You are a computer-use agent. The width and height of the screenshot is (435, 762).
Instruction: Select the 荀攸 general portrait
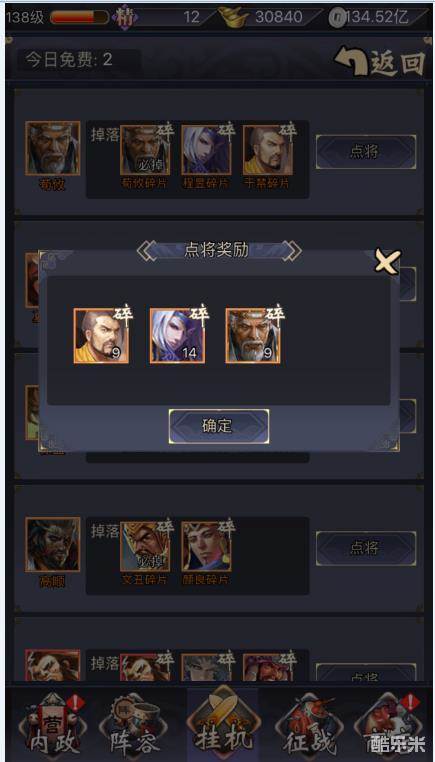(x=52, y=148)
